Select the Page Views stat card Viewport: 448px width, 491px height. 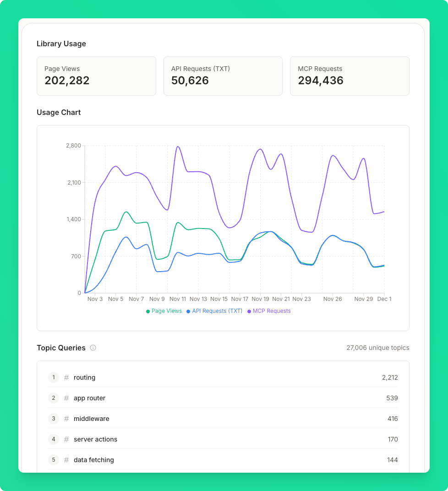[x=96, y=76]
